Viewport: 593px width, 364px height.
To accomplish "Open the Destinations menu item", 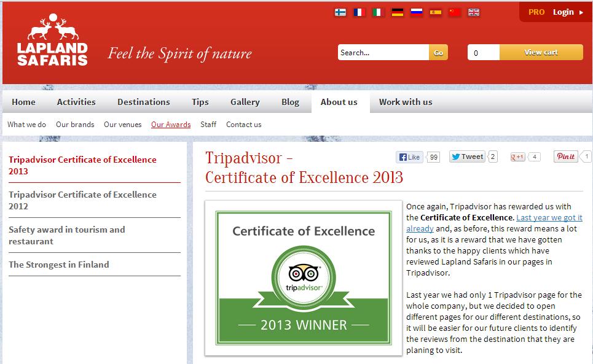I will tap(144, 102).
